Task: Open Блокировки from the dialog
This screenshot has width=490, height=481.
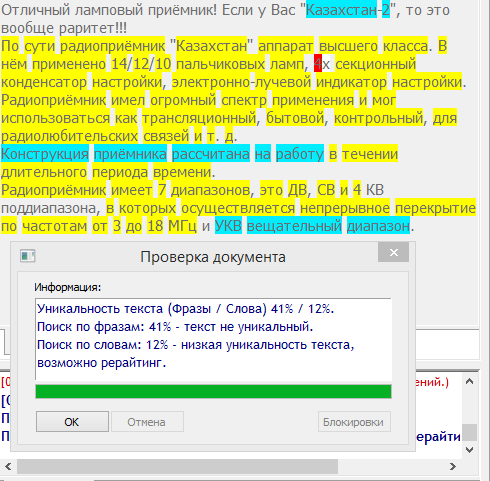Action: click(354, 422)
